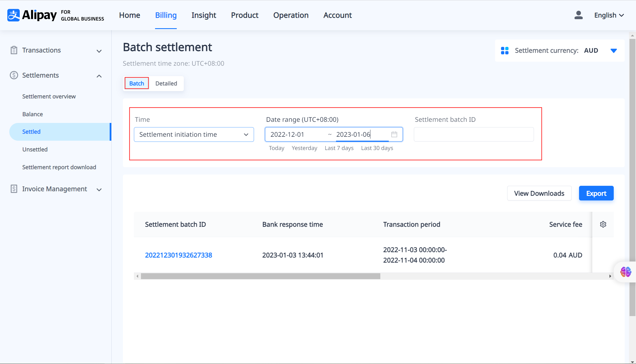The width and height of the screenshot is (636, 364).
Task: Click the Export button
Action: click(596, 193)
